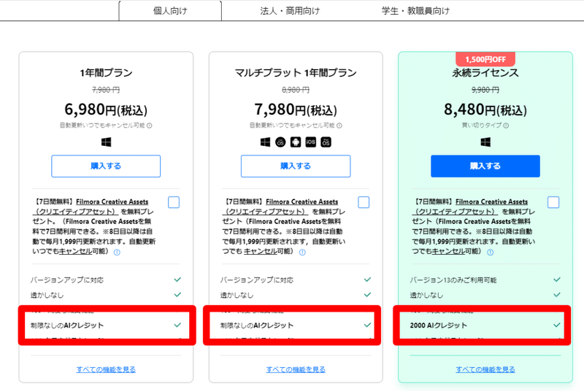Click 購入する for the 1年間プラン
Screen dimensions: 584x392
coord(106,166)
